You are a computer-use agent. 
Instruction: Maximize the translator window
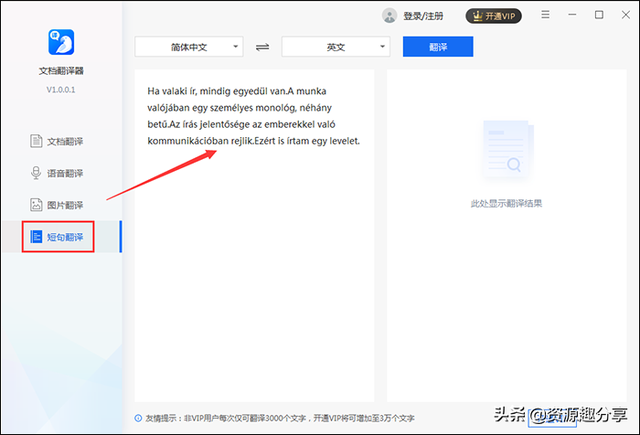click(x=599, y=15)
